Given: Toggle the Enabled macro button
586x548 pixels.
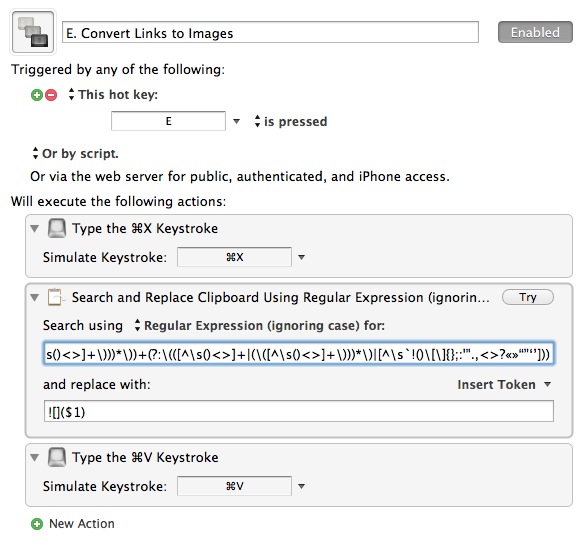Looking at the screenshot, I should click(535, 32).
